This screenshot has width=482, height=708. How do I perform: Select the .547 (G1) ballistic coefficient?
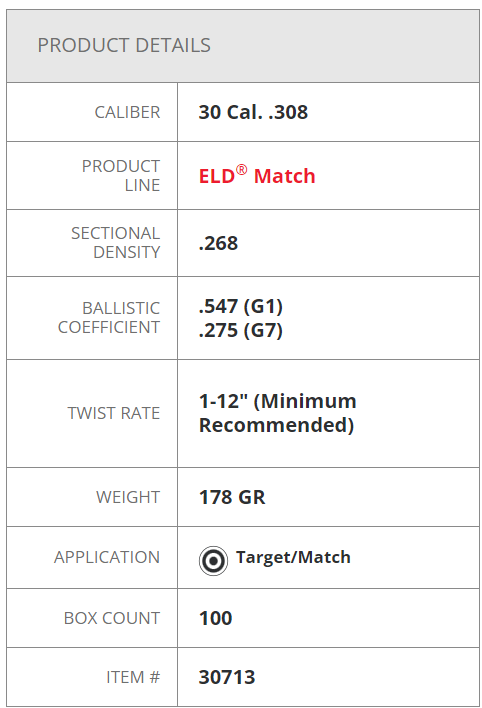[241, 306]
